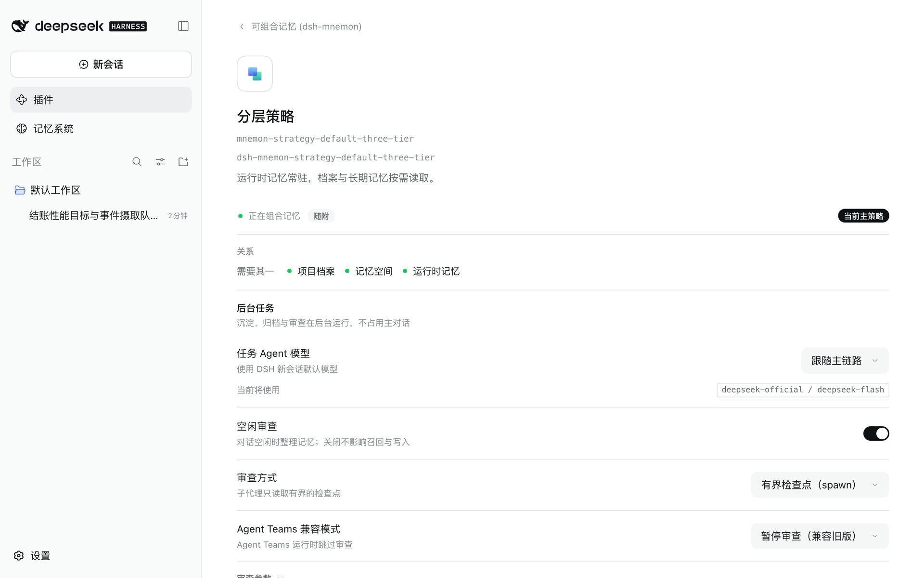924x578 pixels.
Task: Click the 分层策略 heading
Action: pyautogui.click(x=266, y=117)
